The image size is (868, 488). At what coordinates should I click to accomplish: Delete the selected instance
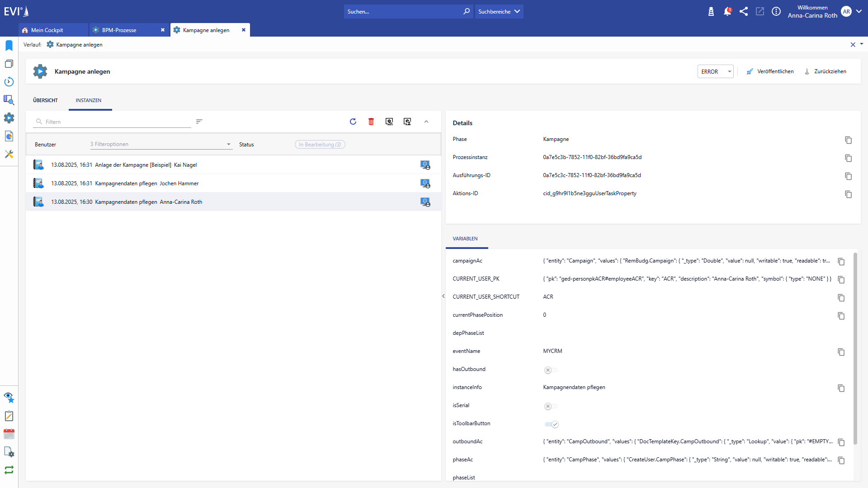coord(371,122)
